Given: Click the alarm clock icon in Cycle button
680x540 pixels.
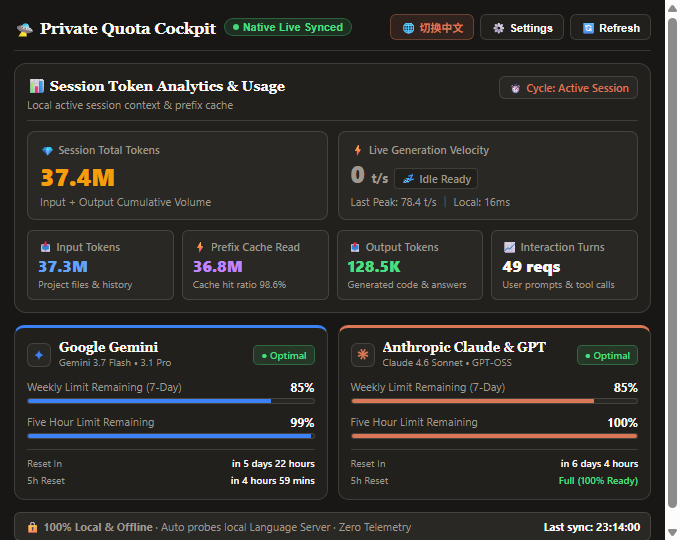Looking at the screenshot, I should [x=515, y=88].
